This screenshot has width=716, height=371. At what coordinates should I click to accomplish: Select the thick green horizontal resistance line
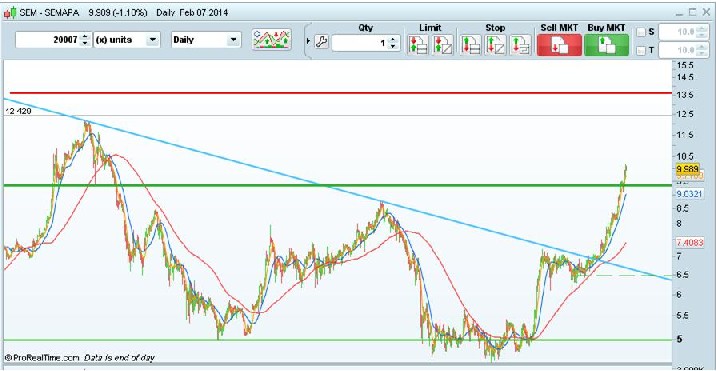(x=338, y=185)
